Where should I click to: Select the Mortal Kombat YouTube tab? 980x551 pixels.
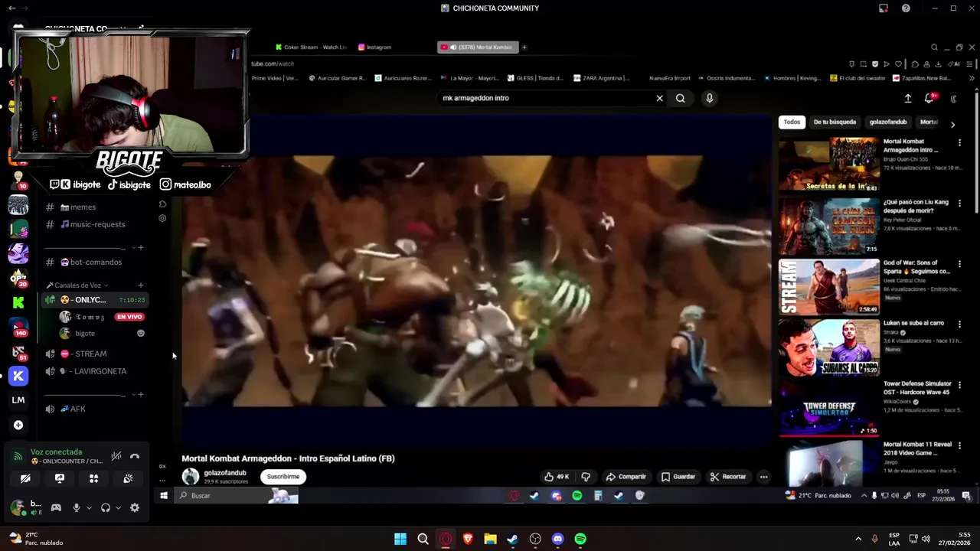[477, 47]
